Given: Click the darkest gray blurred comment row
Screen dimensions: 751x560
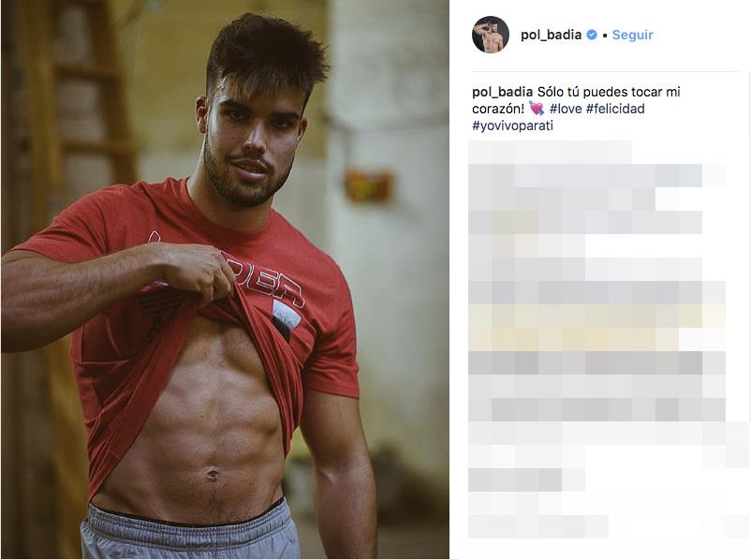Looking at the screenshot, I should [596, 362].
